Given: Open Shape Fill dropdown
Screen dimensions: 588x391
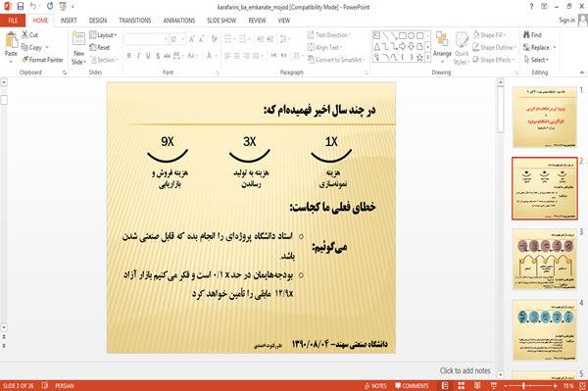Looking at the screenshot, I should [489, 35].
